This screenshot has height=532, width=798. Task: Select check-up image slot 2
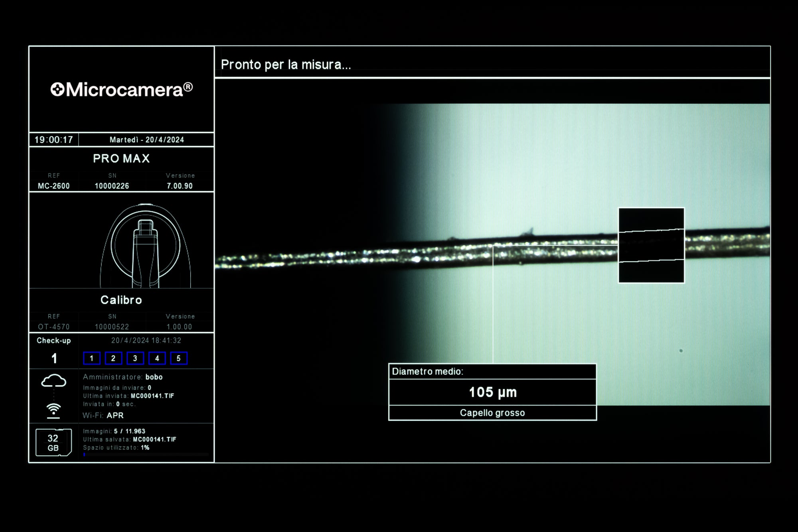[x=113, y=358]
